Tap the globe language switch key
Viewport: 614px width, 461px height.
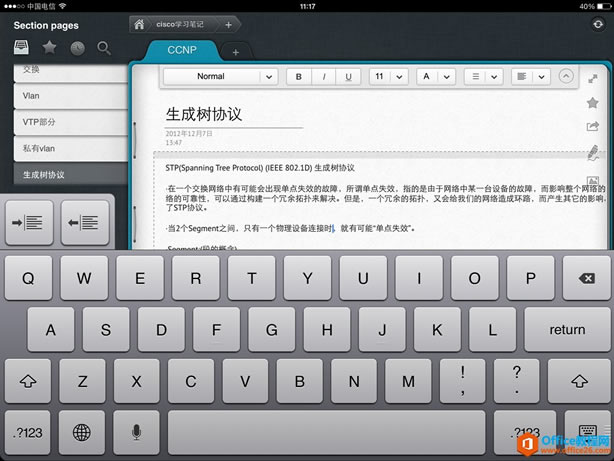click(x=82, y=432)
